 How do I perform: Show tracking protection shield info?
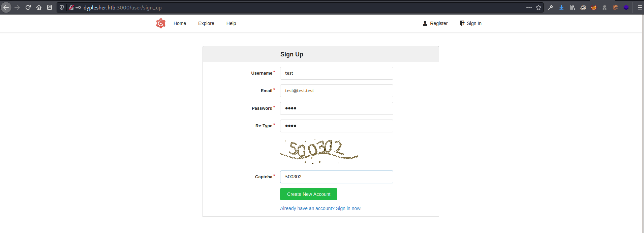62,7
